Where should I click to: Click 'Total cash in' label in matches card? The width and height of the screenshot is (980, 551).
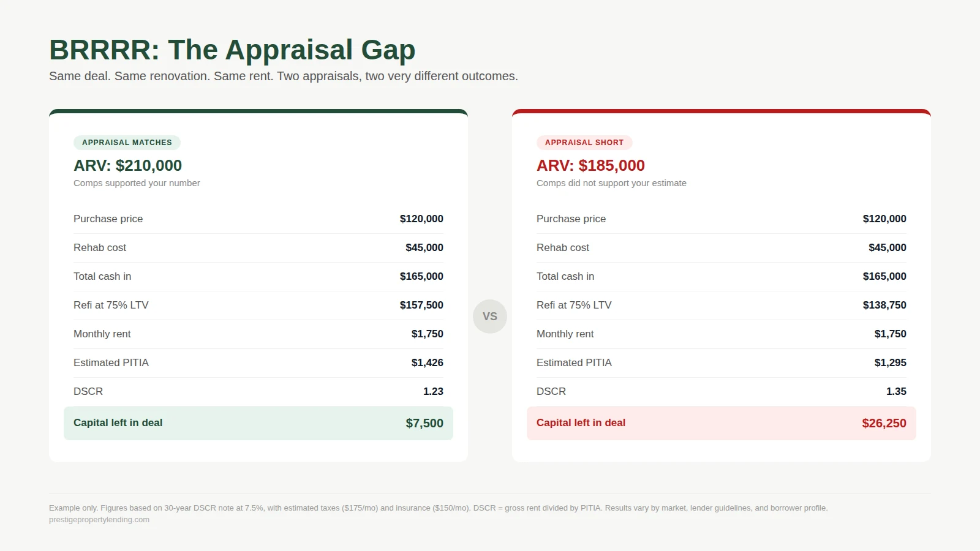(x=102, y=276)
